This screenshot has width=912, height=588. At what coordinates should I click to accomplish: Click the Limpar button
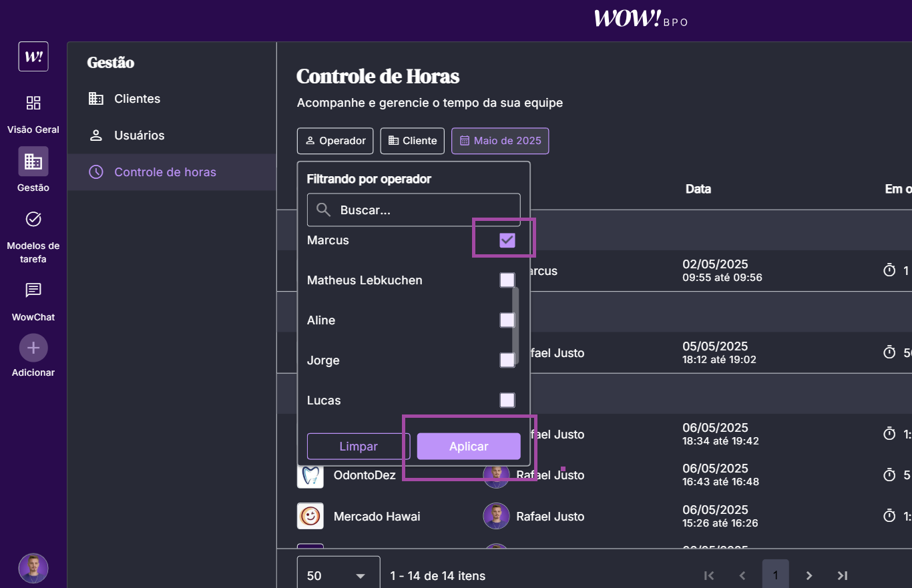pos(359,447)
